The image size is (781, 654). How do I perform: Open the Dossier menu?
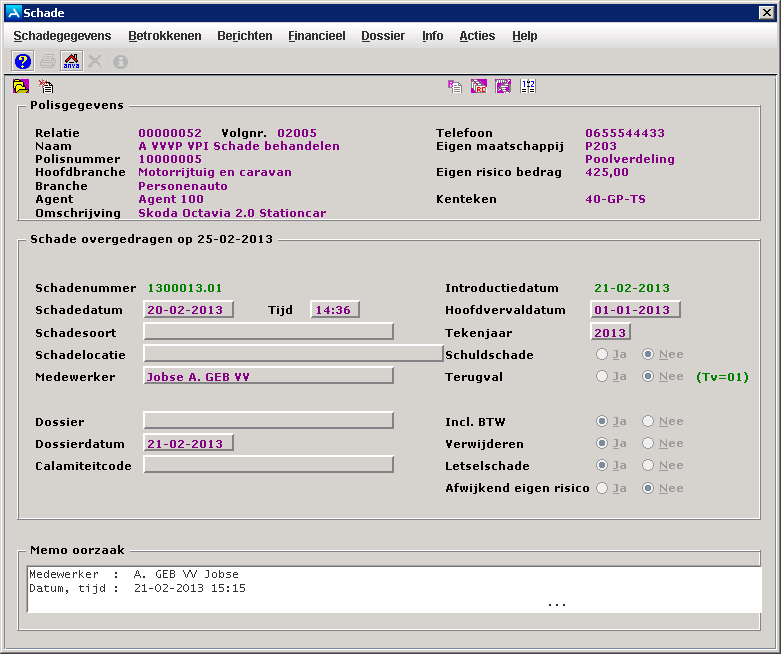pyautogui.click(x=383, y=36)
